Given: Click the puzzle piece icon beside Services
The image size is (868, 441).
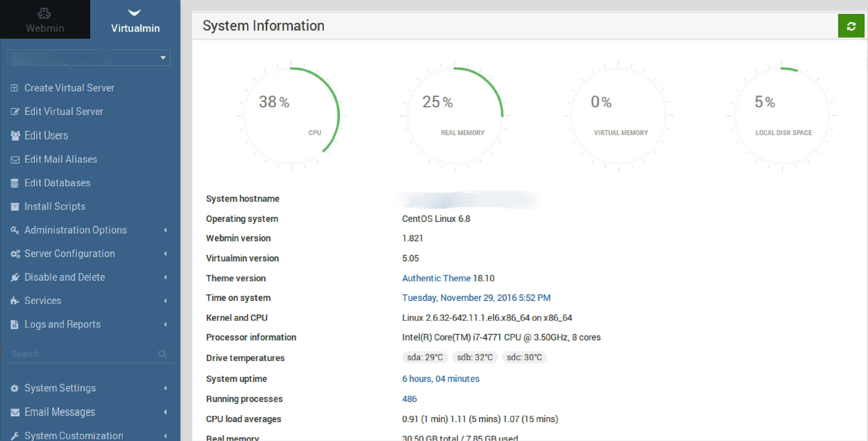Looking at the screenshot, I should point(14,301).
